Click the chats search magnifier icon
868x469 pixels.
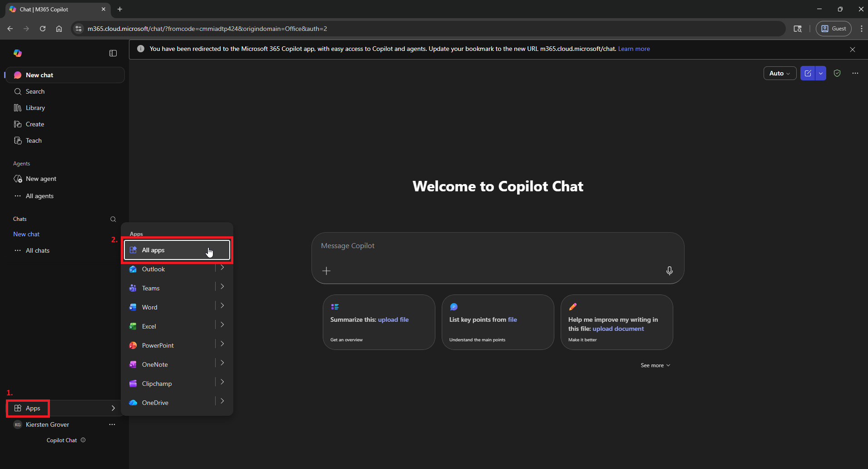coord(113,219)
